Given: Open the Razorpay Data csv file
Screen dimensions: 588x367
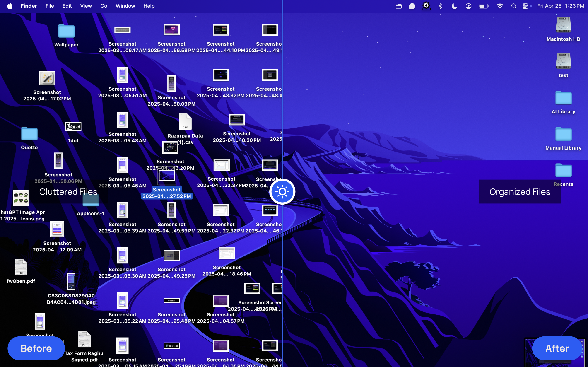Looking at the screenshot, I should coord(185,122).
